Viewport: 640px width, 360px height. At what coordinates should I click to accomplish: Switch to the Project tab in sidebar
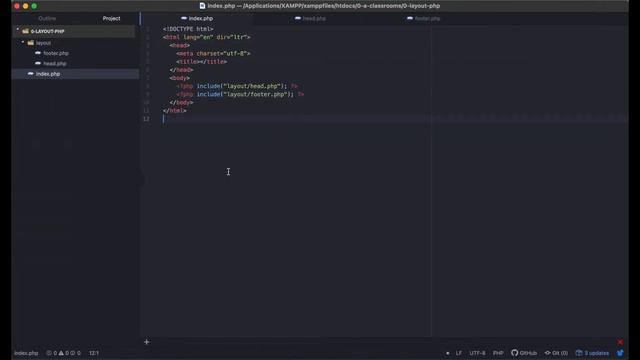tap(111, 18)
